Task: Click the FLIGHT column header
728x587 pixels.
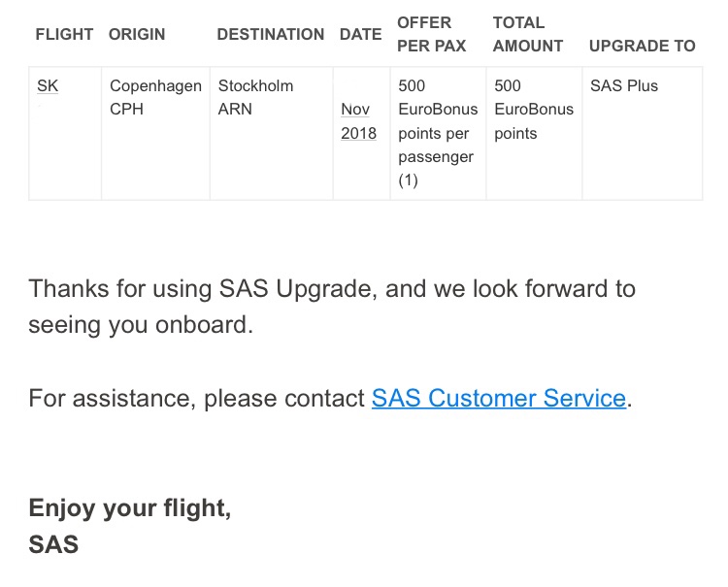Action: coord(64,34)
